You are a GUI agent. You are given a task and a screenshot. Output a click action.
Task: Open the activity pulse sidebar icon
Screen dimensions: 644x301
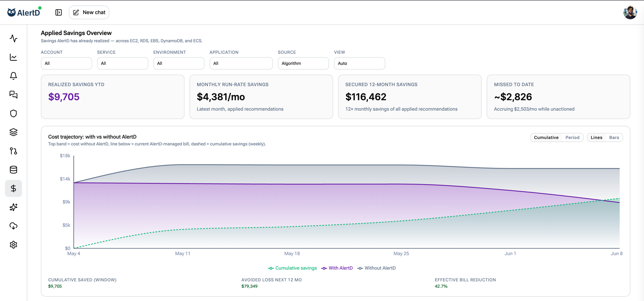tap(14, 38)
